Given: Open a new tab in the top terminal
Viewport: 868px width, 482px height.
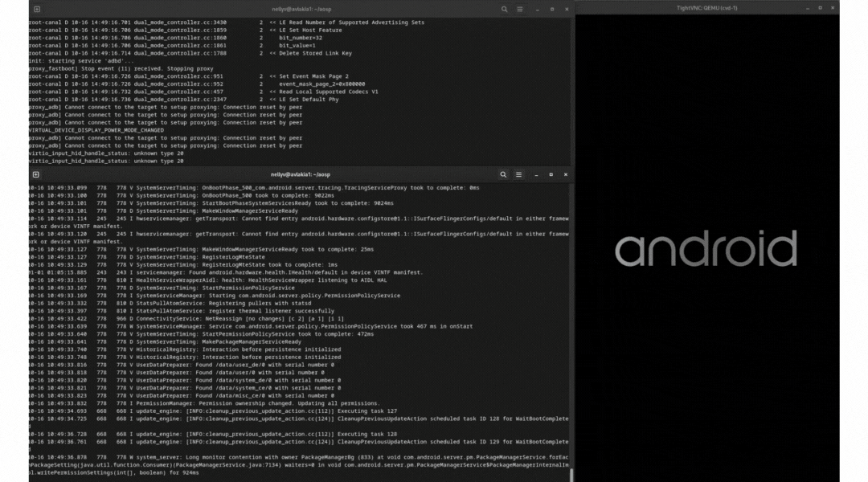Looking at the screenshot, I should click(x=36, y=9).
